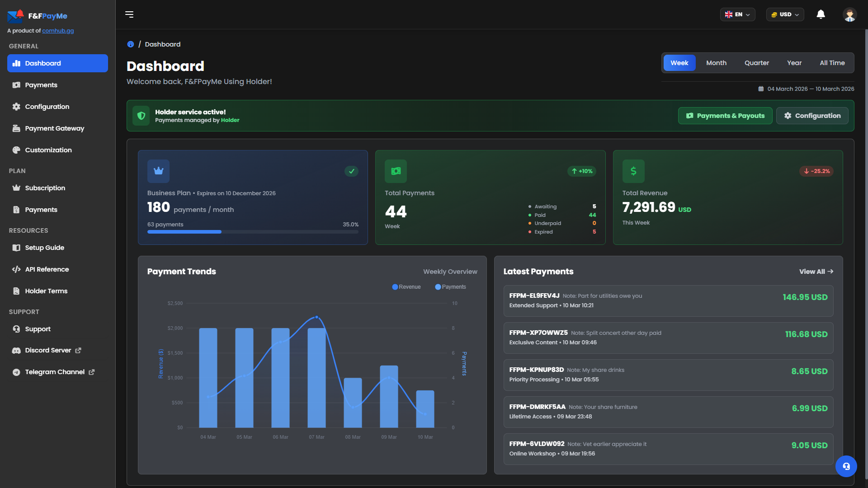Click the 35% payments usage progress bar
This screenshot has height=488, width=868.
pyautogui.click(x=253, y=232)
